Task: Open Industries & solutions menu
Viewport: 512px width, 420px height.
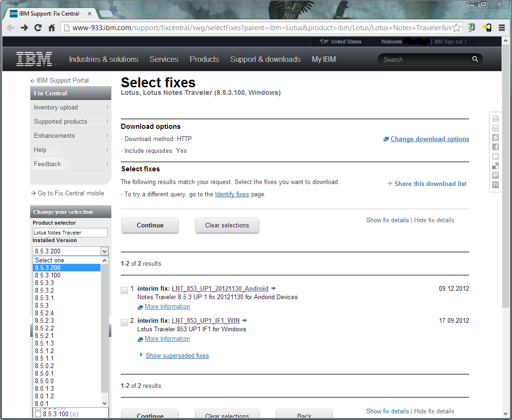Action: pos(103,59)
